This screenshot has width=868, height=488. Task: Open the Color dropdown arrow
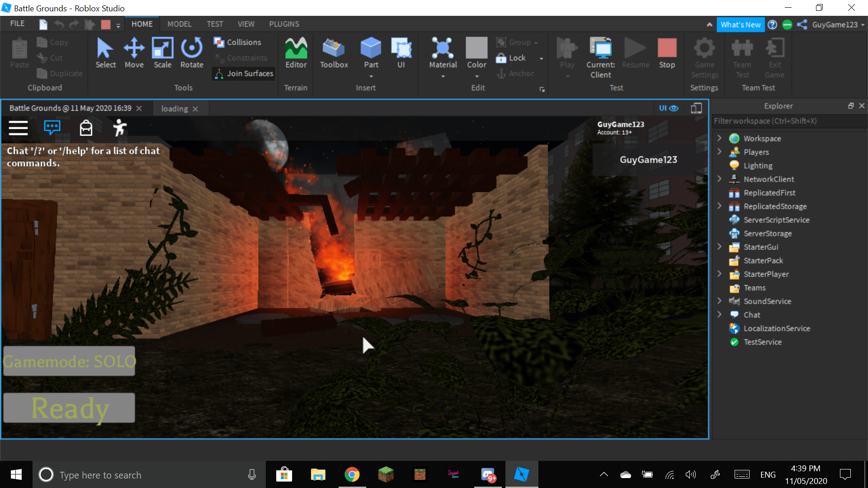(477, 76)
